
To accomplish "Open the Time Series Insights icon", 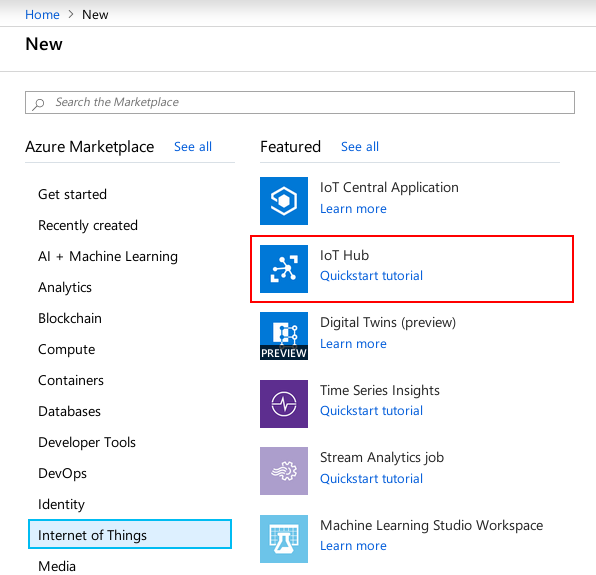I will pos(284,404).
